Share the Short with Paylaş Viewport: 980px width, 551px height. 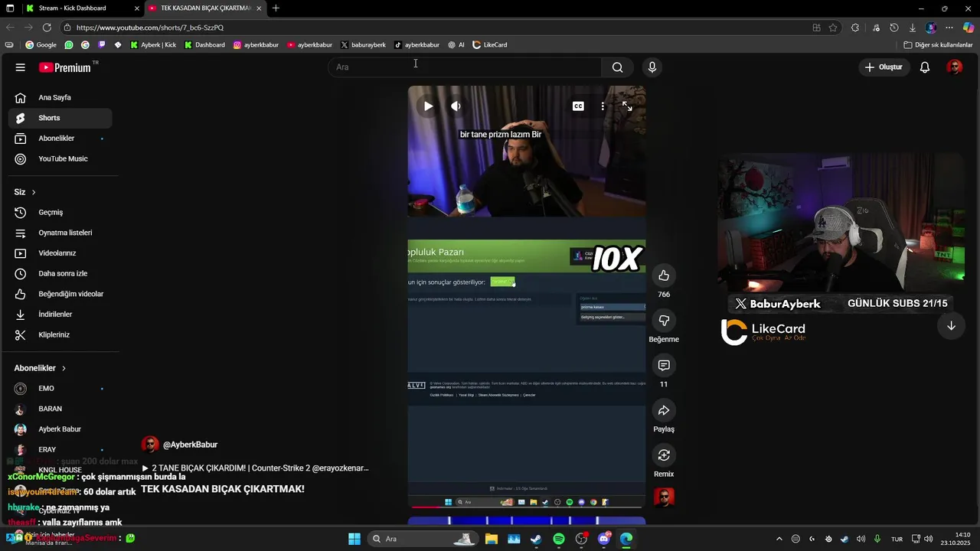click(664, 411)
